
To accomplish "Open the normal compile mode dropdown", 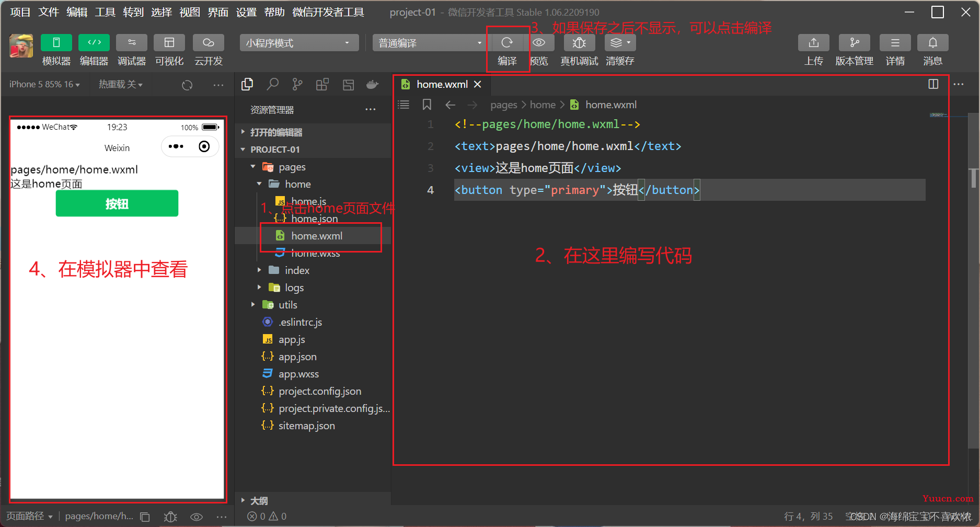I will click(430, 43).
